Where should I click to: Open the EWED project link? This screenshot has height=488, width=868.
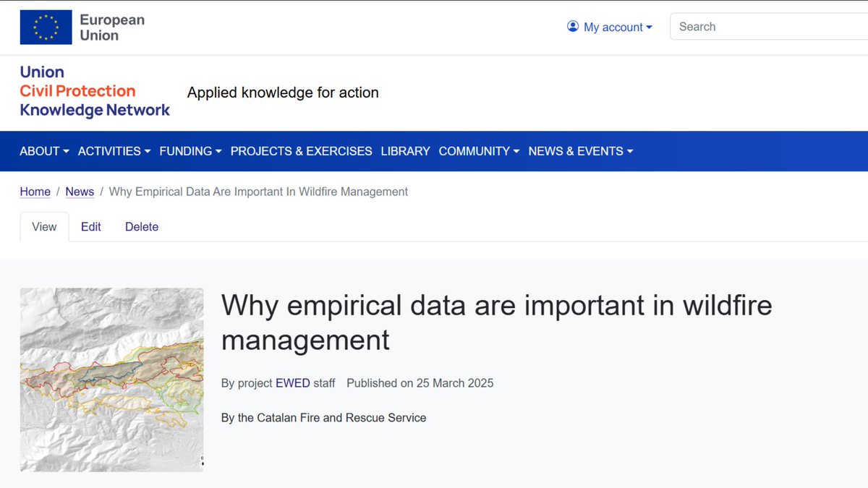293,383
